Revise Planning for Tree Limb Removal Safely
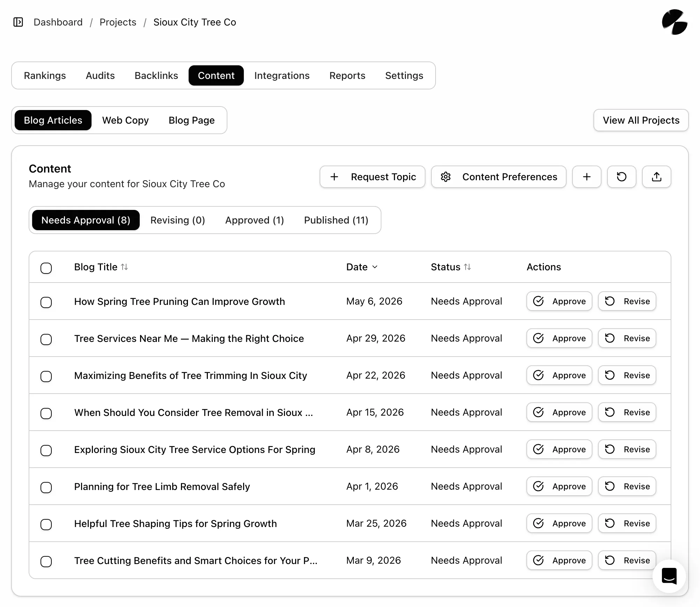This screenshot has width=700, height=607. pos(627,486)
